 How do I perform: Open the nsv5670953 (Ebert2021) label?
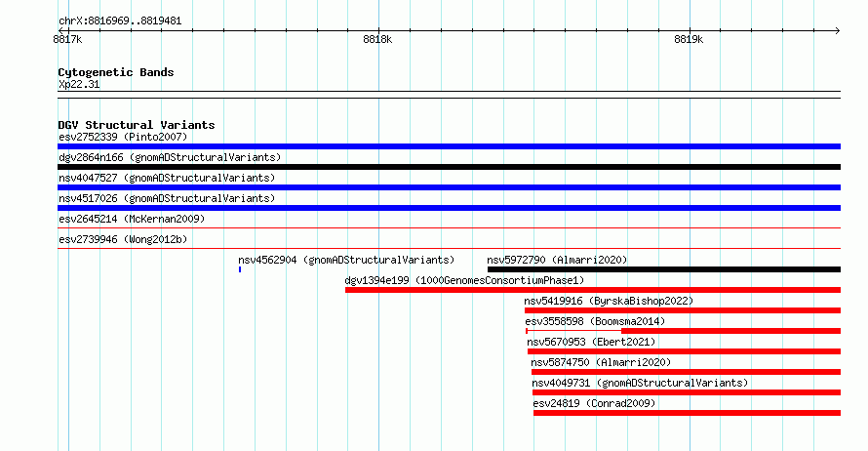[591, 342]
